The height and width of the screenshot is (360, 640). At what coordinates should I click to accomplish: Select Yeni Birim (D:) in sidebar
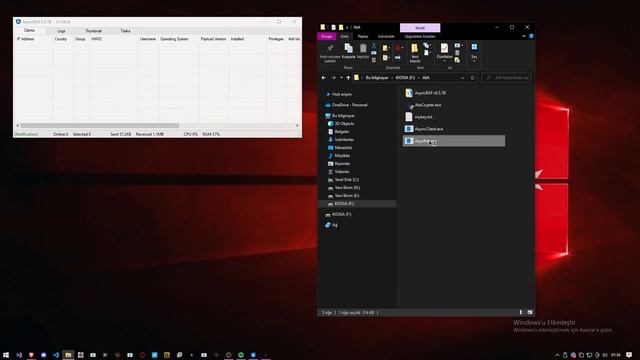point(347,188)
